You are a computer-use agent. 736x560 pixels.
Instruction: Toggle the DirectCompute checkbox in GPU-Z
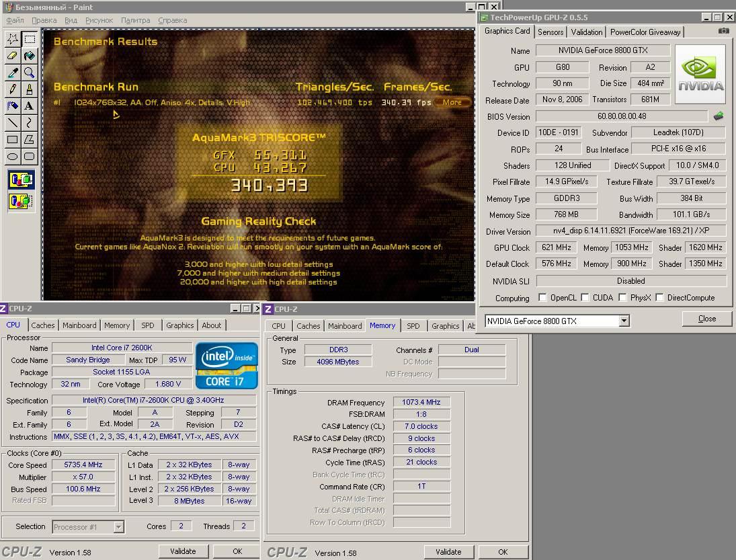[659, 297]
